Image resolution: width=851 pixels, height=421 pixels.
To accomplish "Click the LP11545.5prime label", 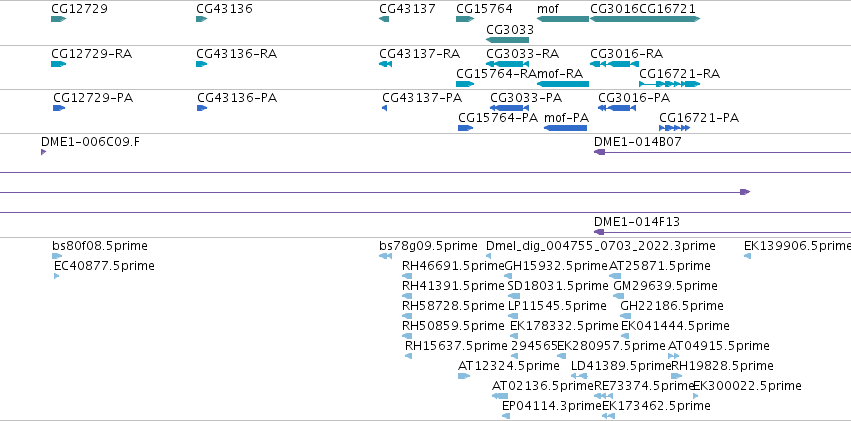I will [x=557, y=306].
